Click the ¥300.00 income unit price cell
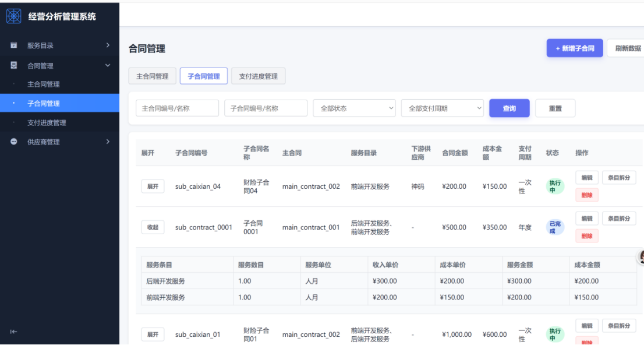Image resolution: width=644 pixels, height=345 pixels. (384, 281)
